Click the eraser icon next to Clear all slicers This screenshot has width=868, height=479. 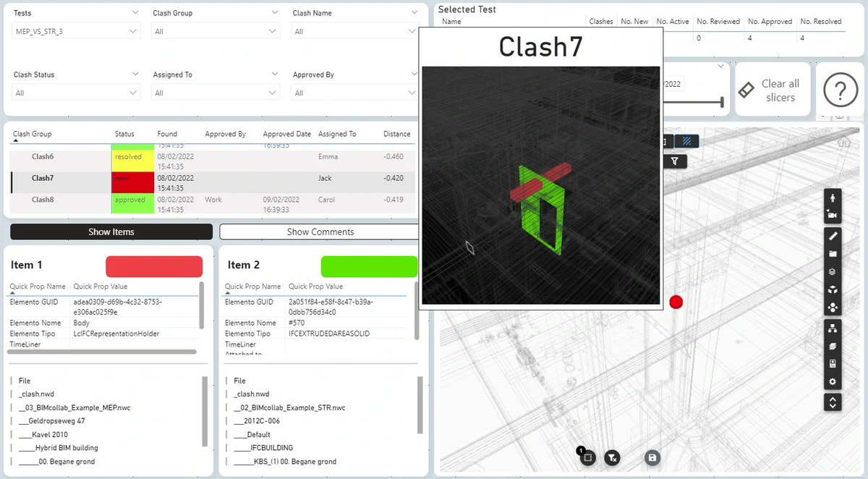[746, 90]
